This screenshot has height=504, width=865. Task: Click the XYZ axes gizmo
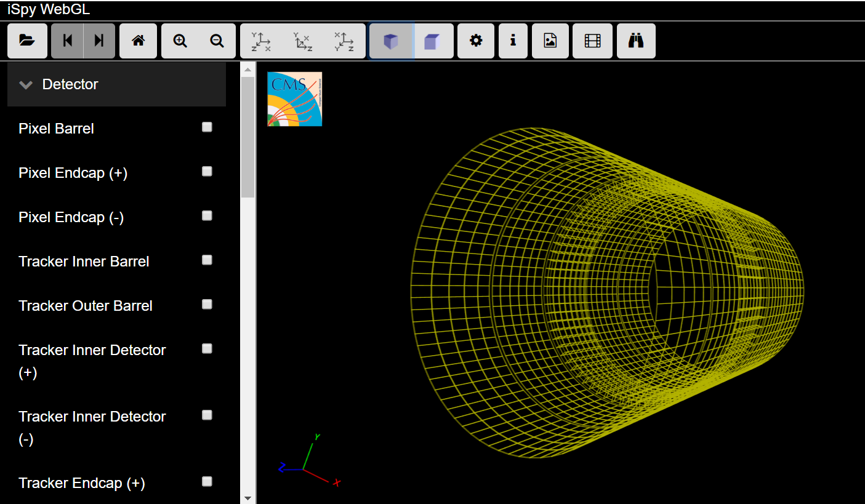coord(310,461)
